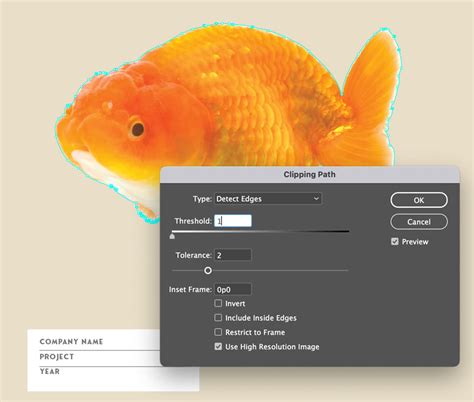
Task: Open the Type dropdown showing Detect Edges
Action: (x=268, y=199)
